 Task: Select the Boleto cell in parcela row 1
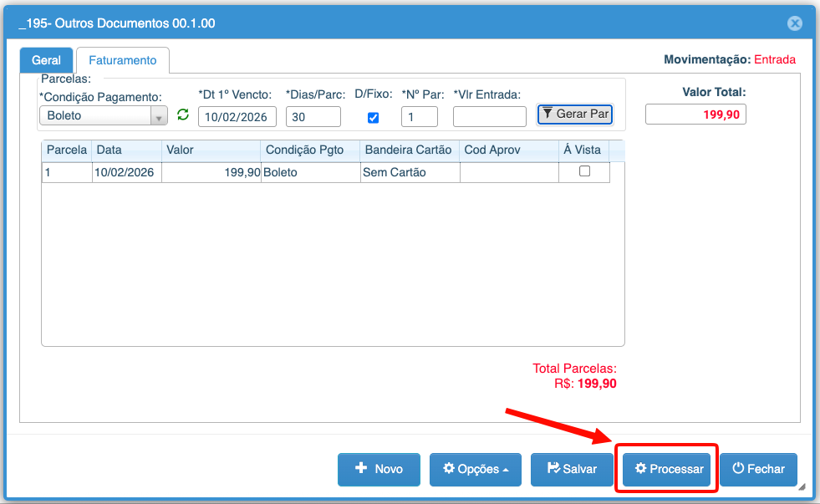(310, 172)
